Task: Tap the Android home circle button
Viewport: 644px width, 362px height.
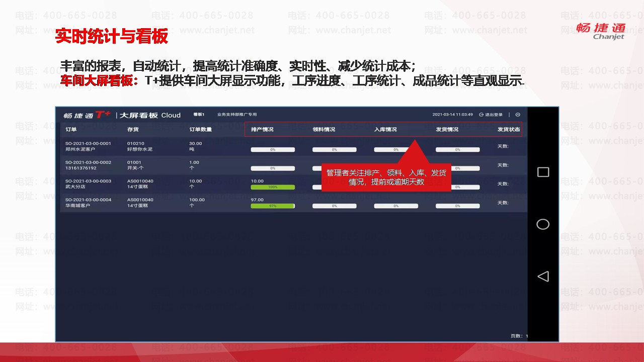Action: pyautogui.click(x=543, y=224)
